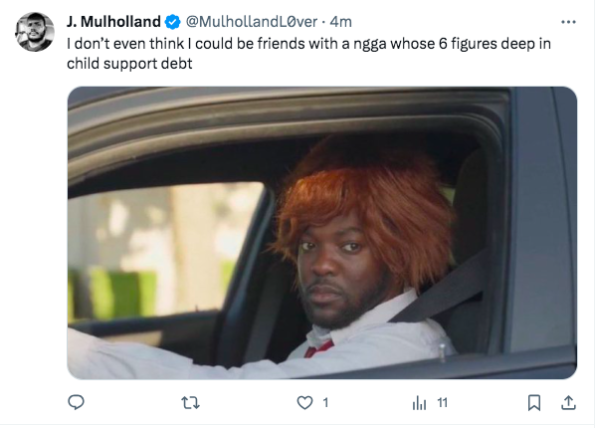Bookmark this tweet
595x428 pixels.
click(534, 403)
